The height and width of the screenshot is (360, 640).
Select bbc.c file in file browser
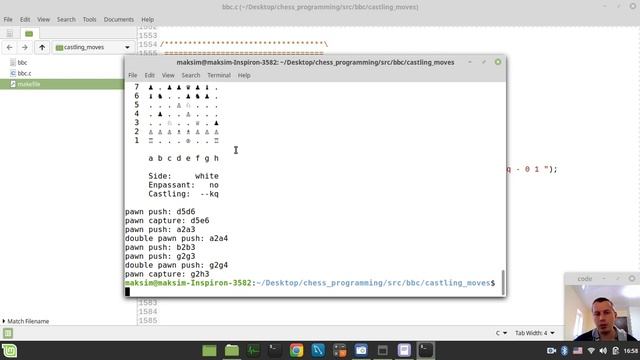tap(24, 73)
